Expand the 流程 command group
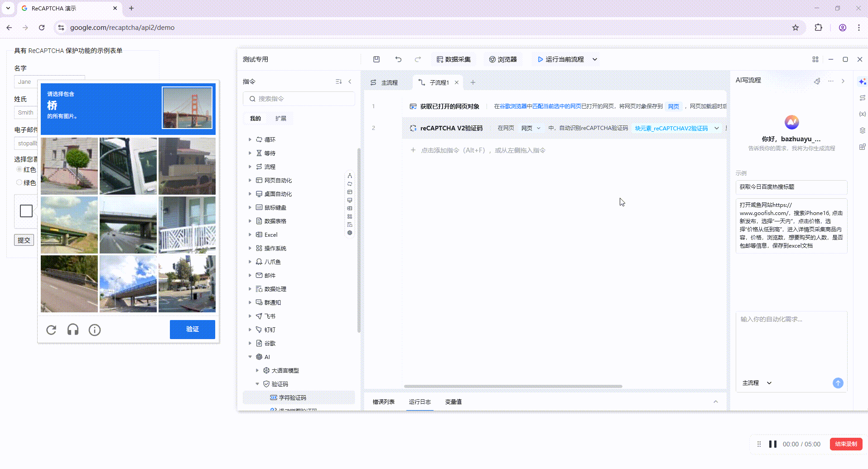 click(x=250, y=167)
